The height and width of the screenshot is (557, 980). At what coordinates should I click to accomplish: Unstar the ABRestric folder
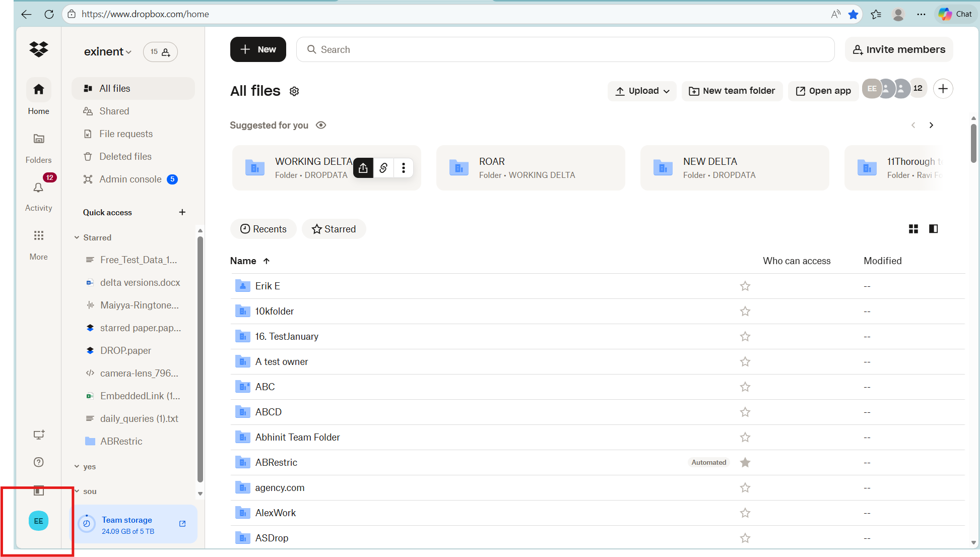click(745, 463)
